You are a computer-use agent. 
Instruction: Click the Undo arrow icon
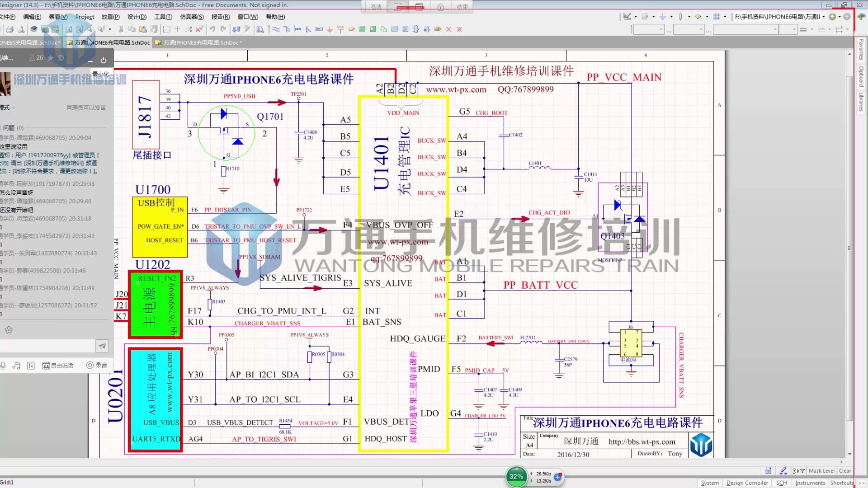coord(212,29)
